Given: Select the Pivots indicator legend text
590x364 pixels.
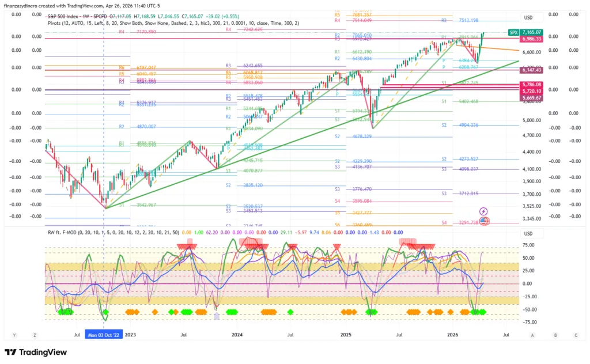Looking at the screenshot, I should coord(173,23).
